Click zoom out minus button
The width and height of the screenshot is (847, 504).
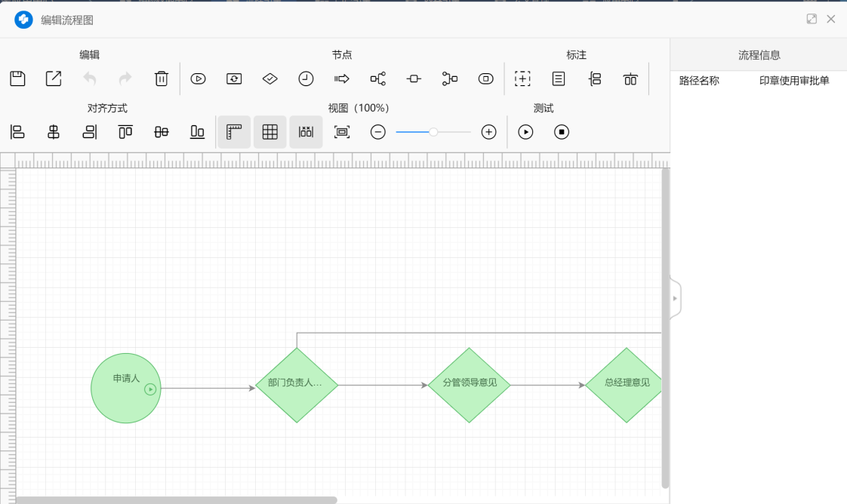pyautogui.click(x=378, y=132)
